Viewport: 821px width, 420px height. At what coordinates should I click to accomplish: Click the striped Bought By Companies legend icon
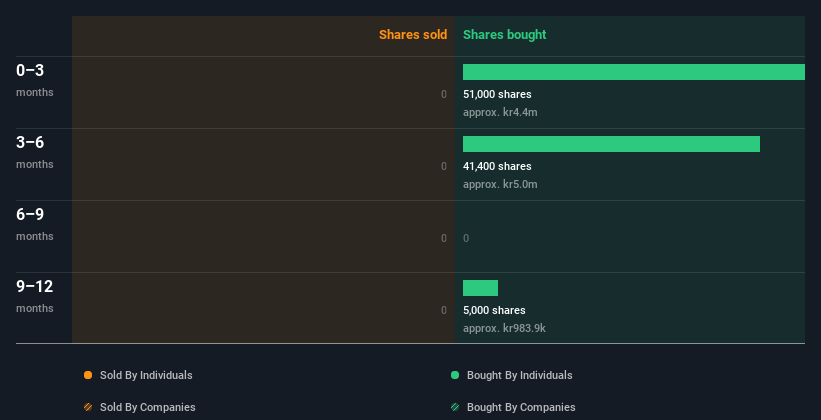455,407
